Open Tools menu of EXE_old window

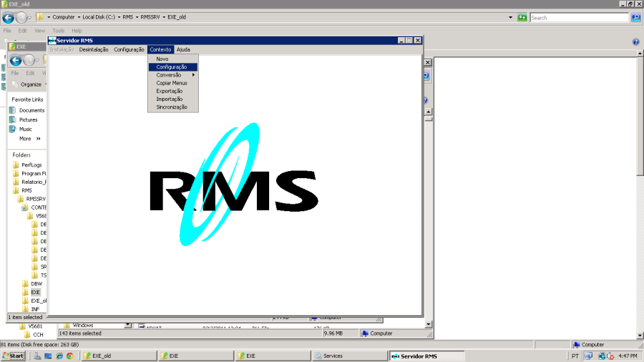click(59, 31)
